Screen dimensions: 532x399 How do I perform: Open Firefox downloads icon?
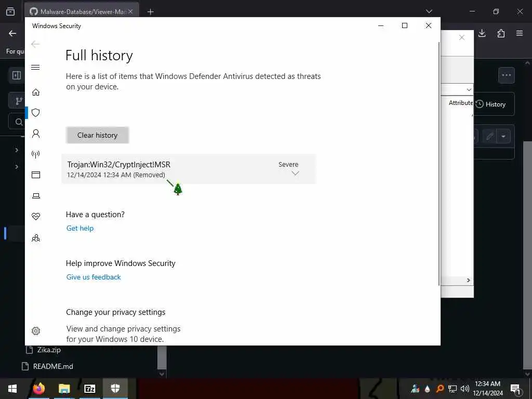click(x=482, y=33)
